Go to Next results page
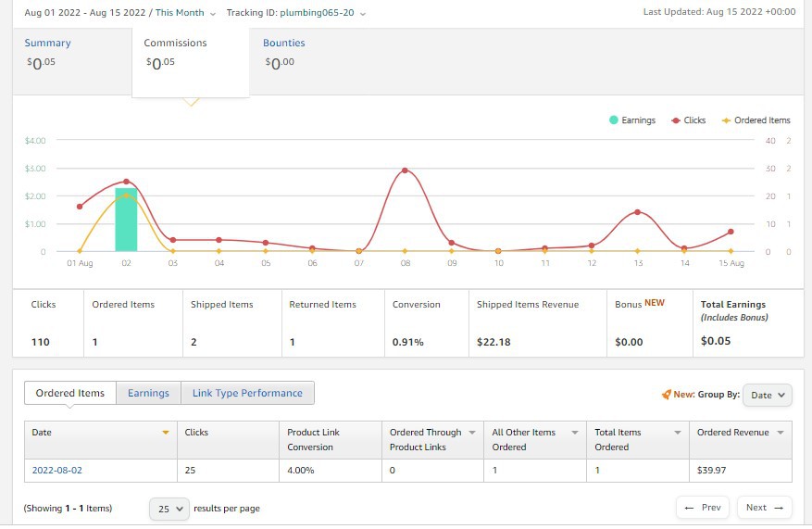 click(765, 508)
